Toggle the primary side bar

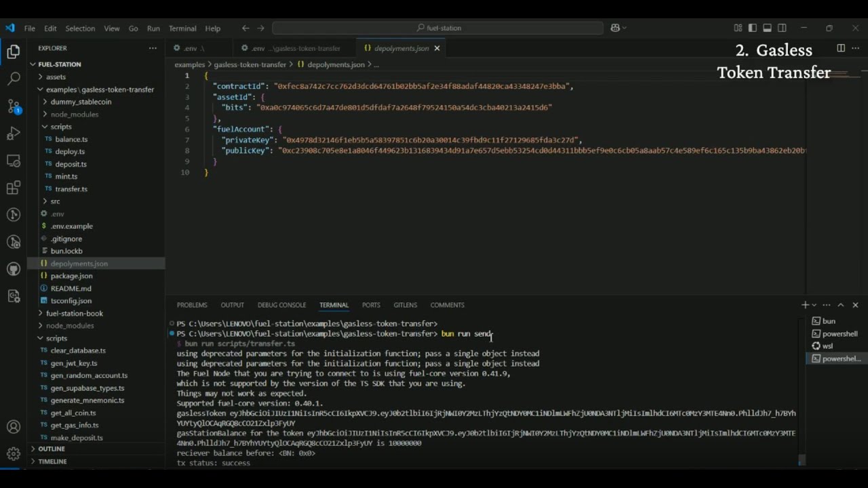pyautogui.click(x=753, y=28)
